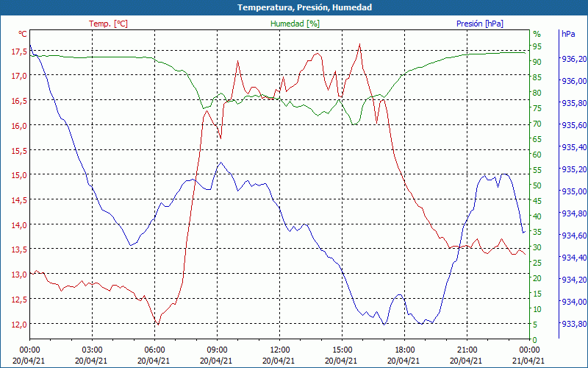Click the 936,00 pressure axis value
The height and width of the screenshot is (368, 588).
tap(574, 81)
